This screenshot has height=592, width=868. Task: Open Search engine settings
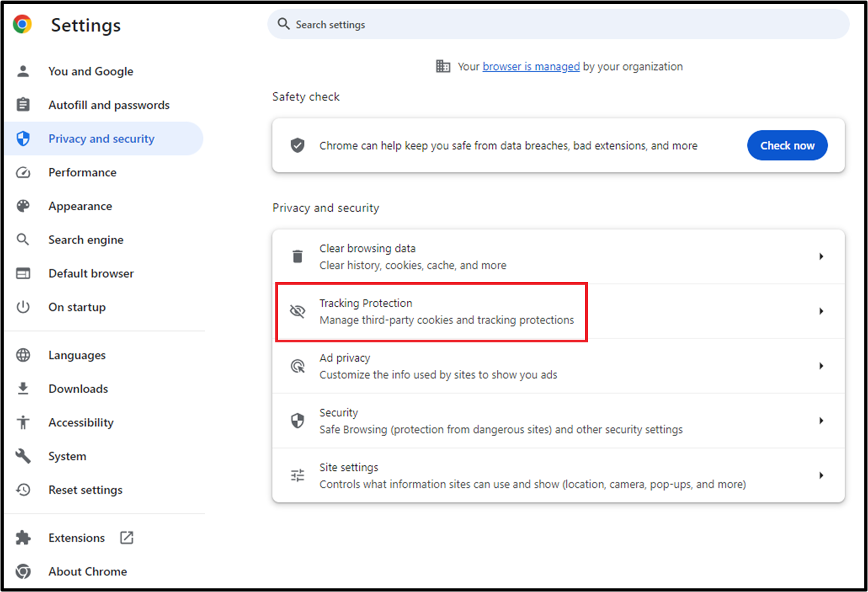click(x=86, y=240)
